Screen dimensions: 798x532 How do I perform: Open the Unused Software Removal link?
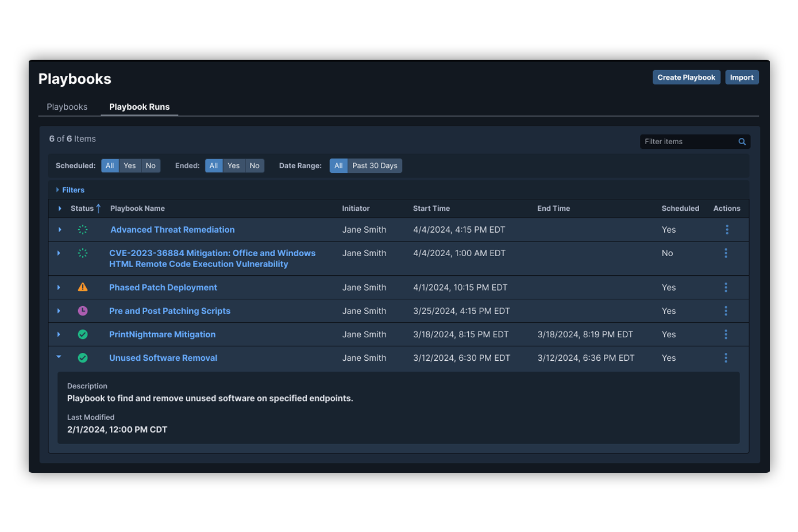[163, 358]
